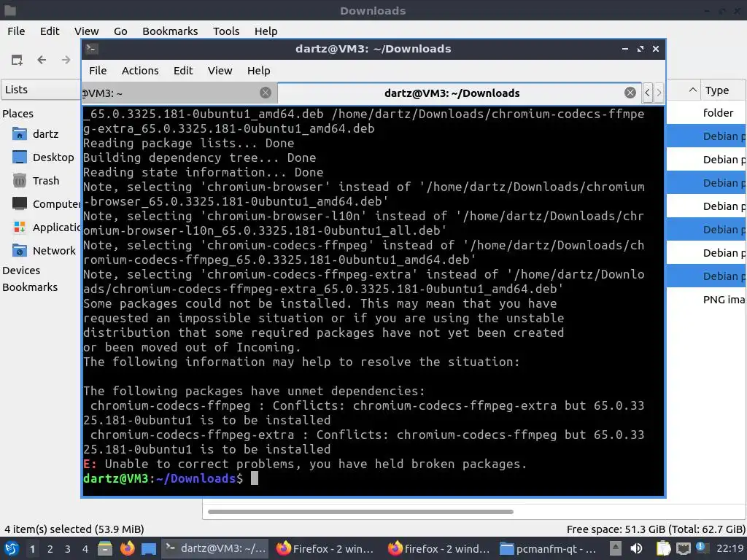Viewport: 747px width, 560px height.
Task: Go forward using the file manager forward arrow
Action: coord(66,60)
